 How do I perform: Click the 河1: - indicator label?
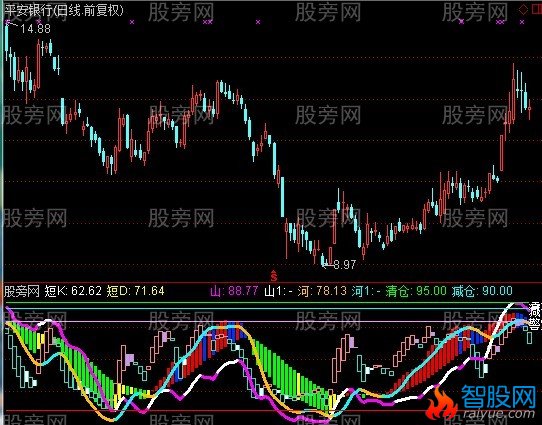pyautogui.click(x=366, y=291)
